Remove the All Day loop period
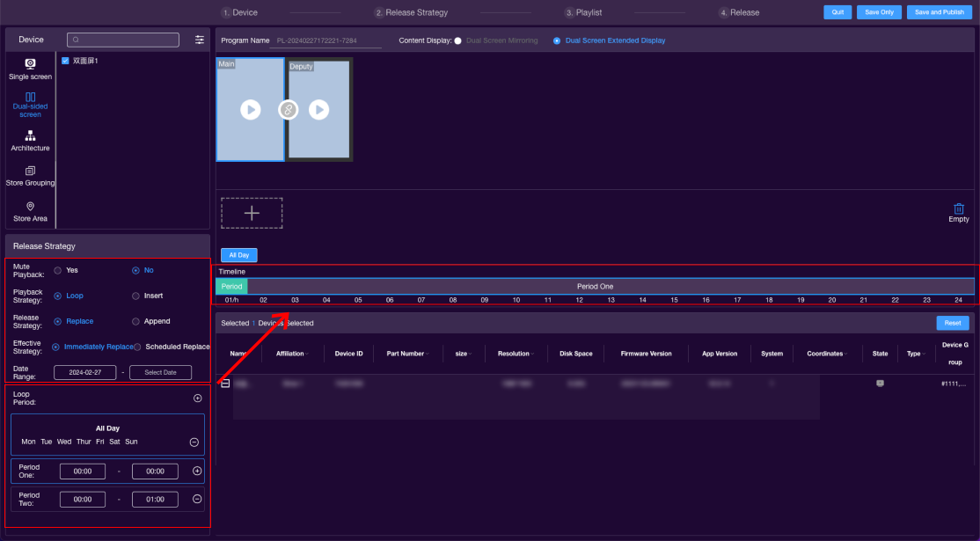The width and height of the screenshot is (980, 541). (x=194, y=442)
